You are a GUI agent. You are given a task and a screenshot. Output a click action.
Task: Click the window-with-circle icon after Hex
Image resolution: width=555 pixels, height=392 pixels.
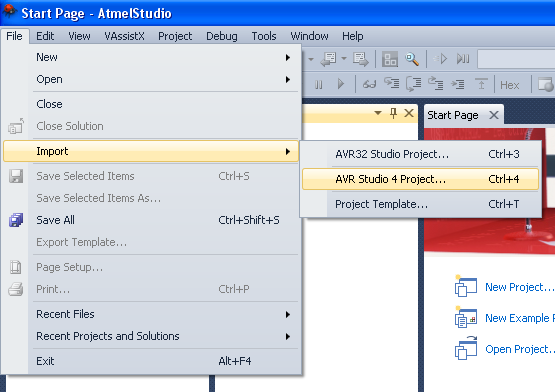545,84
